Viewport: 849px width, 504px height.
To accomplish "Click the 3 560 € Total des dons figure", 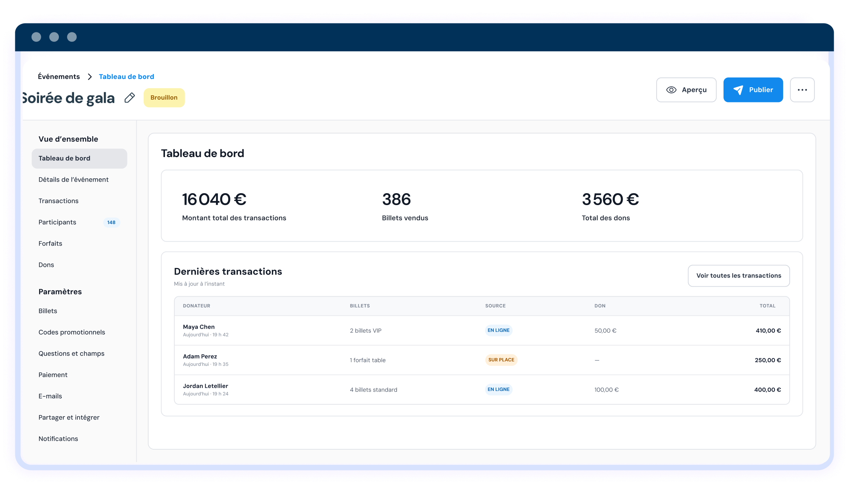I will coord(610,200).
